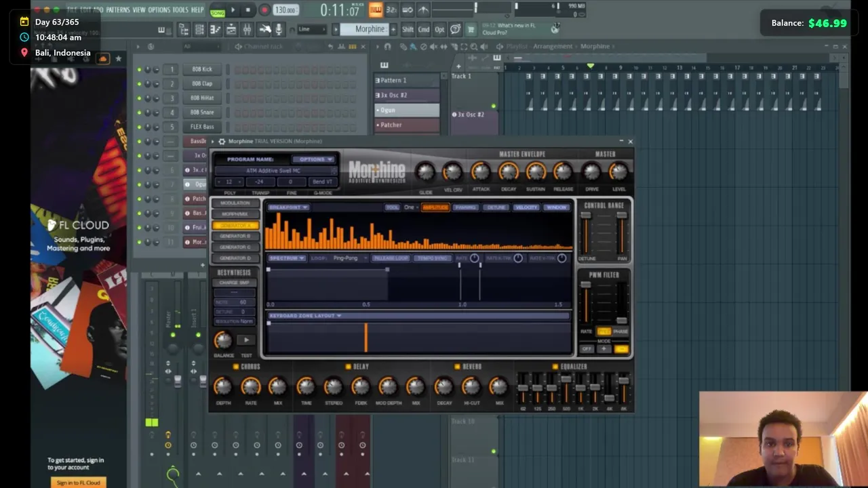Viewport: 868px width, 488px height.
Task: Open the TOOLS menu
Action: click(x=180, y=10)
